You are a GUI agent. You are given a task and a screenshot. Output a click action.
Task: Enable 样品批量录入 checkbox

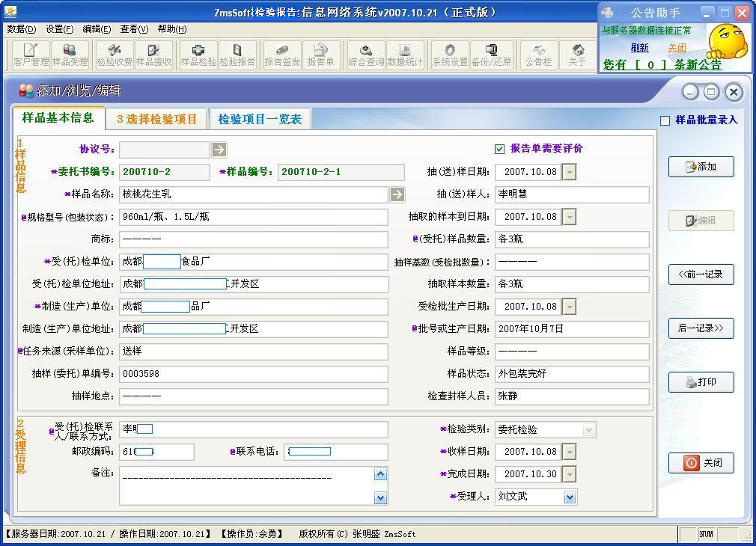click(665, 120)
